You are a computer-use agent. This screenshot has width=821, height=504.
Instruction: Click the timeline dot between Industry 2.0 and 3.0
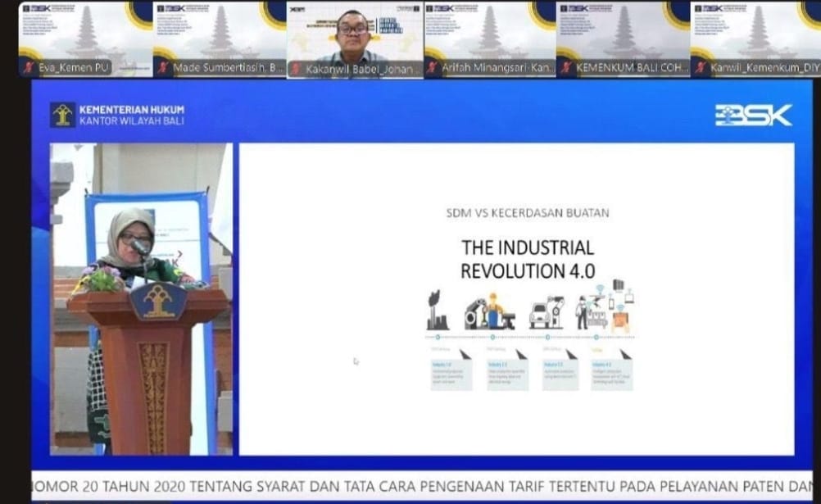[519, 337]
